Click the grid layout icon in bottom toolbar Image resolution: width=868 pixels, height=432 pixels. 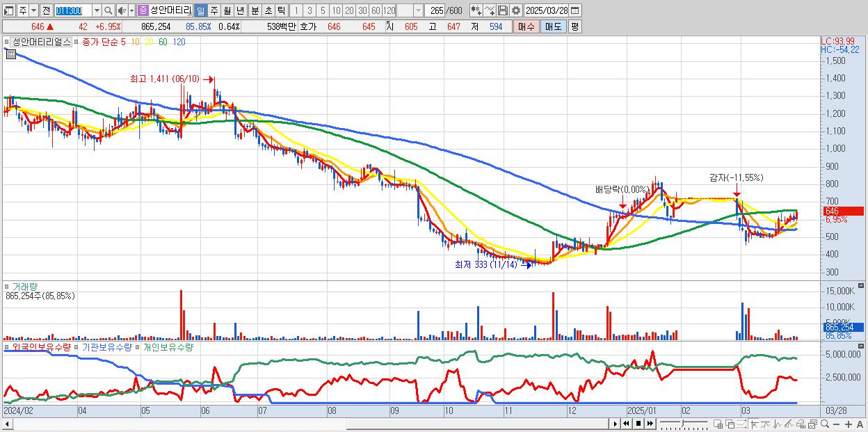(x=718, y=424)
